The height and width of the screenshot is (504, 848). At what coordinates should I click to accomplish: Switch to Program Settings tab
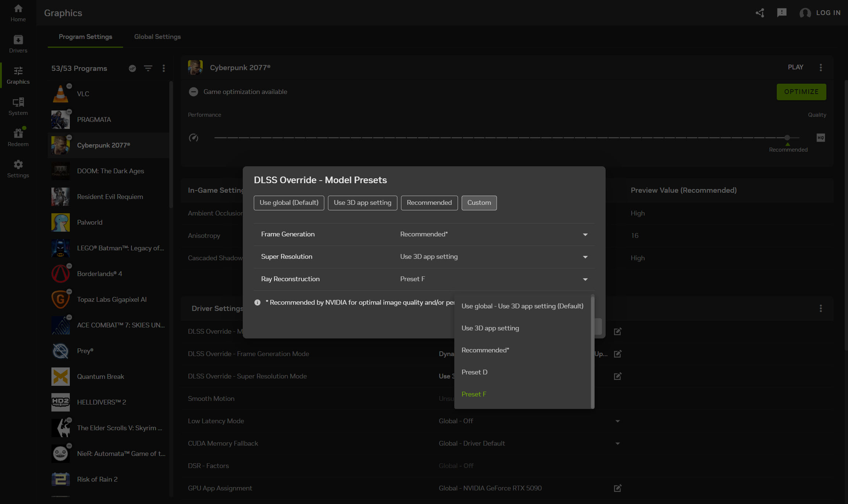[85, 37]
